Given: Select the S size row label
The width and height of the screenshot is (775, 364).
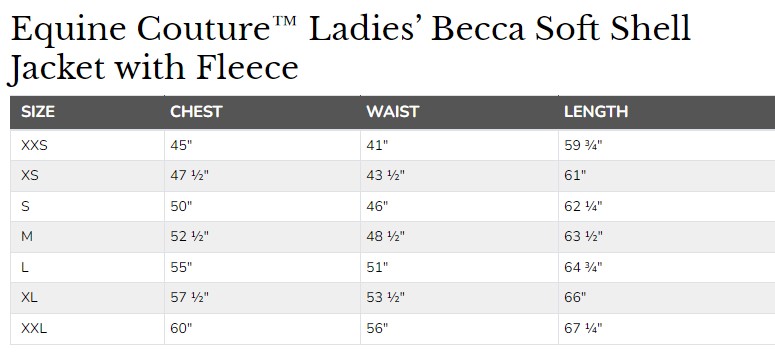Looking at the screenshot, I should pyautogui.click(x=25, y=206).
